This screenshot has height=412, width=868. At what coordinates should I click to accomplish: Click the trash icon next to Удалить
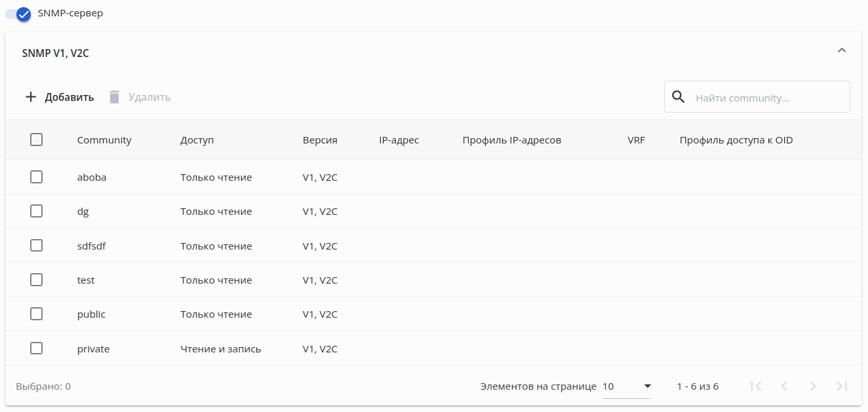115,97
